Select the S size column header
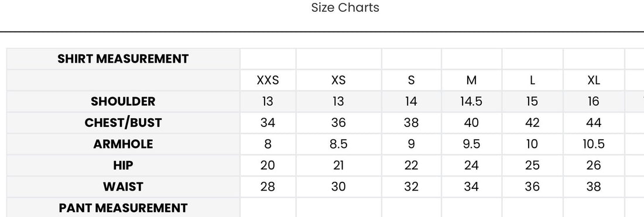Screen dimensions: 644x217 coord(411,80)
